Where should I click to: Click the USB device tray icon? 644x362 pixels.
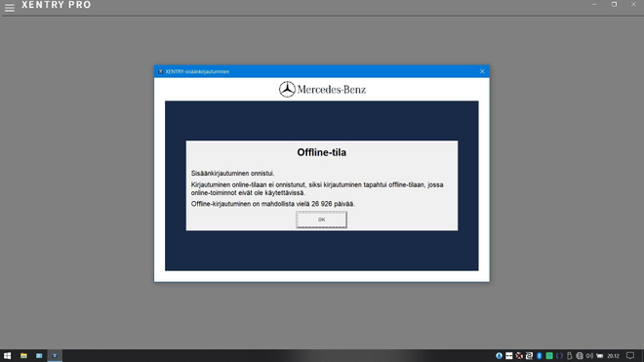pos(569,356)
